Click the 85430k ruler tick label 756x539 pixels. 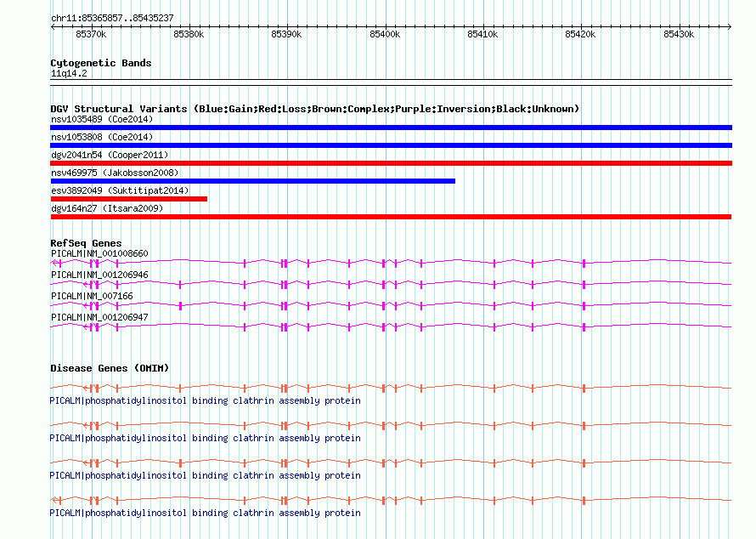coord(679,34)
